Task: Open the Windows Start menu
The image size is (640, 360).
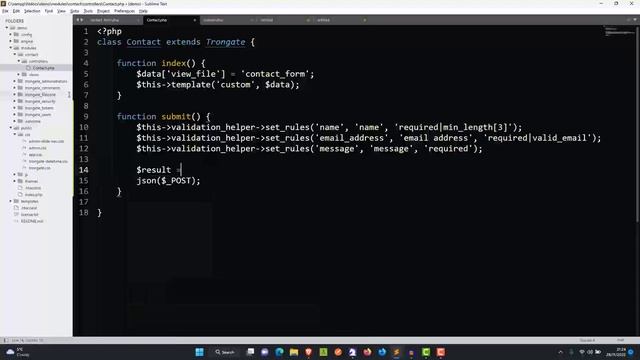Action: 199,352
